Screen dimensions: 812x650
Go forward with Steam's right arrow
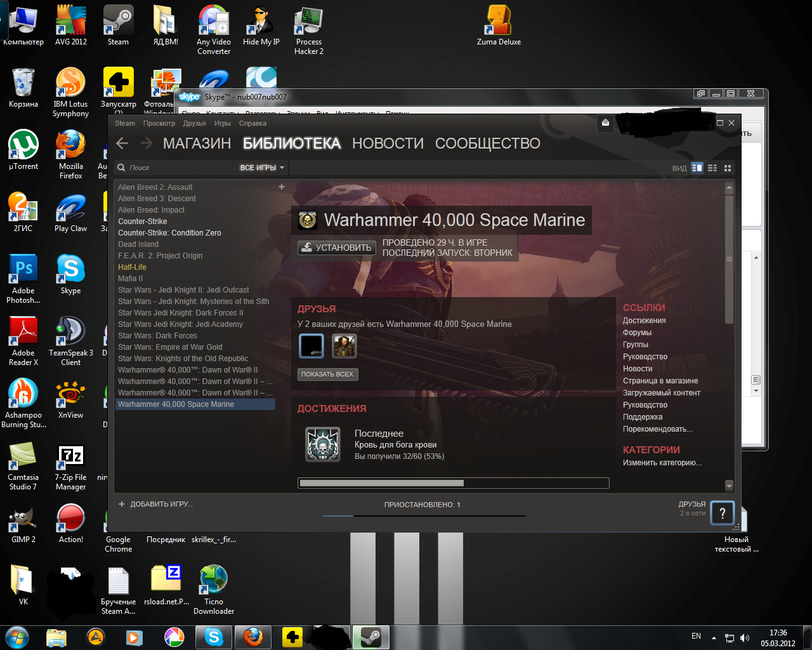click(x=146, y=143)
